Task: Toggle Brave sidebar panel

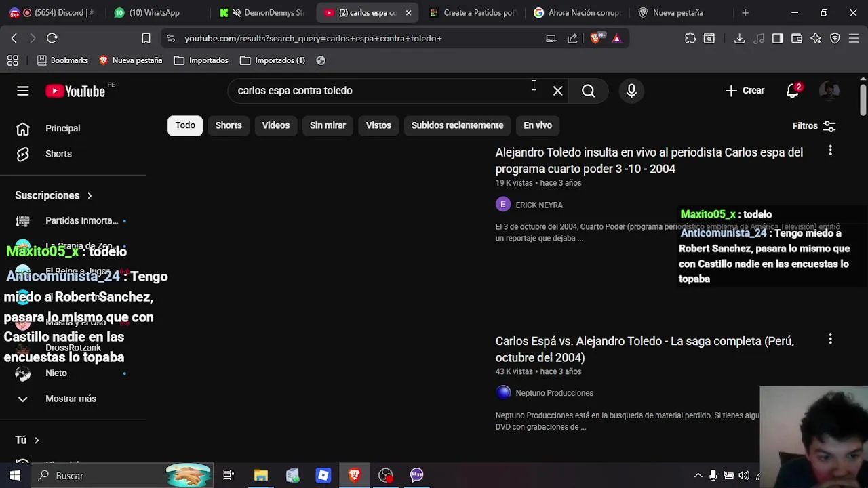Action: click(x=778, y=38)
